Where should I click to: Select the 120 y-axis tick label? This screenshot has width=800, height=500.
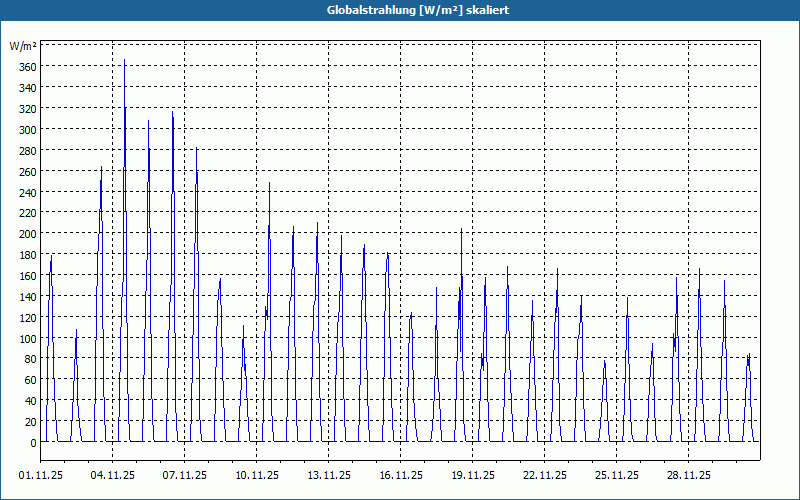[28, 317]
